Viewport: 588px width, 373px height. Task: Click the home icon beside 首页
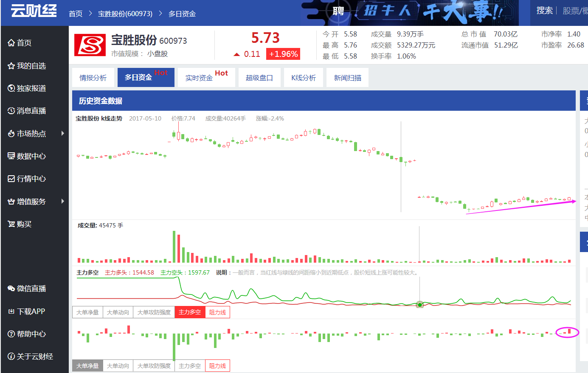pyautogui.click(x=11, y=43)
